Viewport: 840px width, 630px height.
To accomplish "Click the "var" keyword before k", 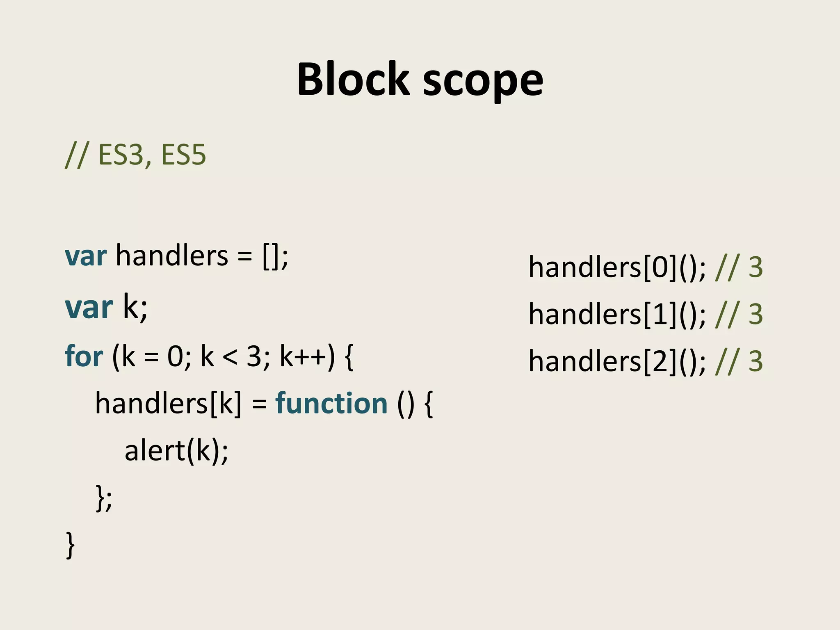I will click(x=89, y=308).
